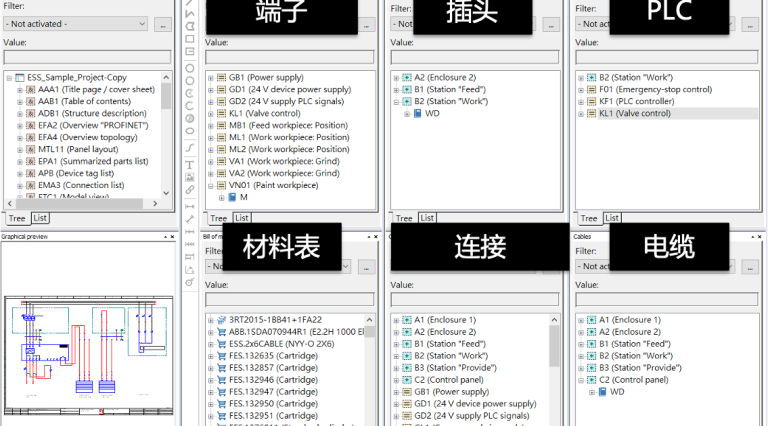
Task: Switch to List tab in page navigator
Action: click(x=39, y=217)
